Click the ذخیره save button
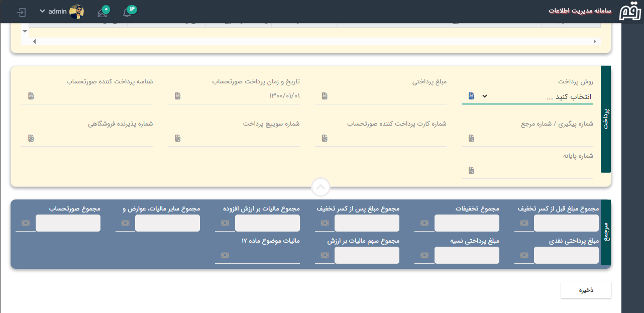This screenshot has height=313, width=644. [586, 289]
